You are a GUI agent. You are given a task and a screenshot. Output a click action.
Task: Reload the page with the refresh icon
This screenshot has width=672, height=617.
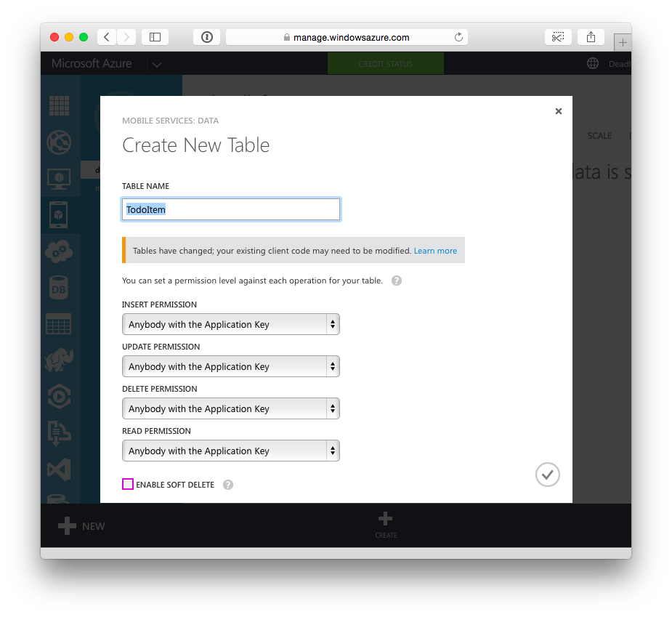tap(458, 37)
